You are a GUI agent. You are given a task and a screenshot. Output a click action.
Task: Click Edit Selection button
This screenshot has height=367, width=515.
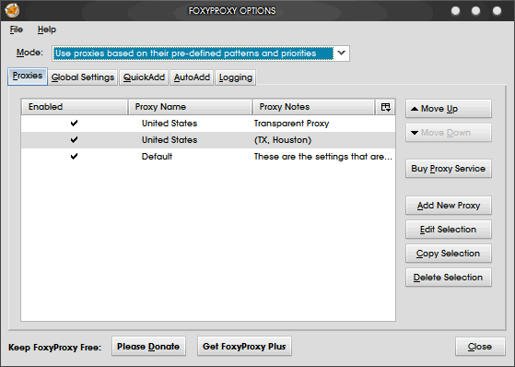tap(448, 229)
